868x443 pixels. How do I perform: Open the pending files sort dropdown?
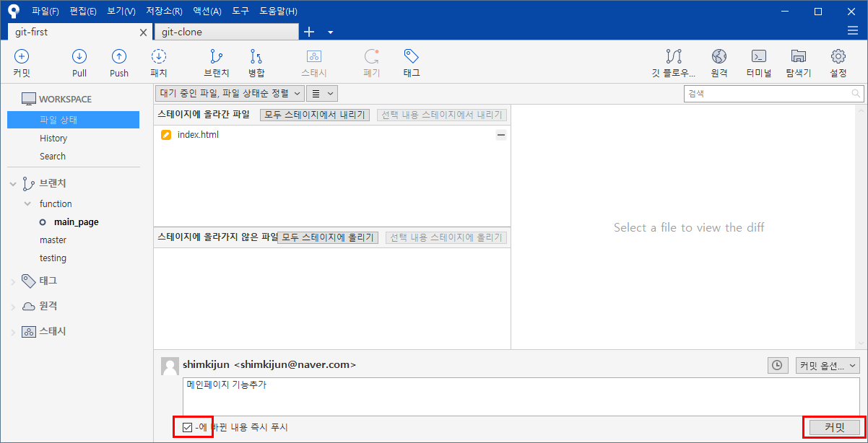(x=230, y=93)
